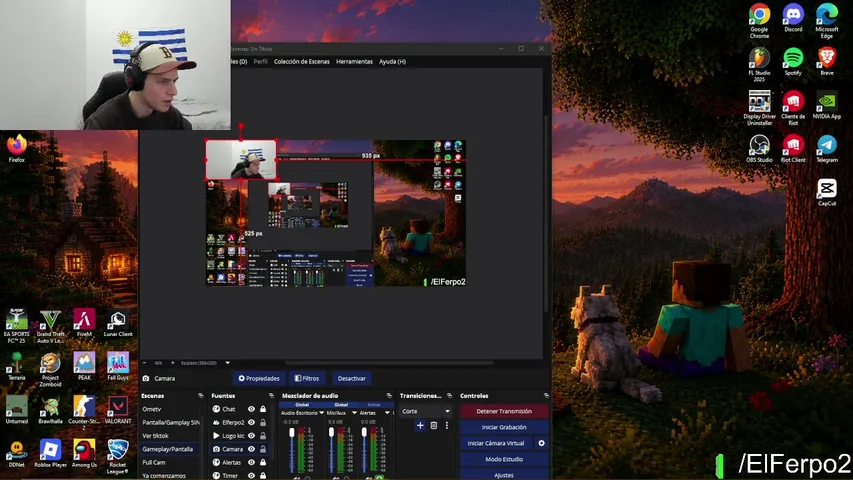
Task: Click the Detener Transmisión button
Action: click(504, 411)
